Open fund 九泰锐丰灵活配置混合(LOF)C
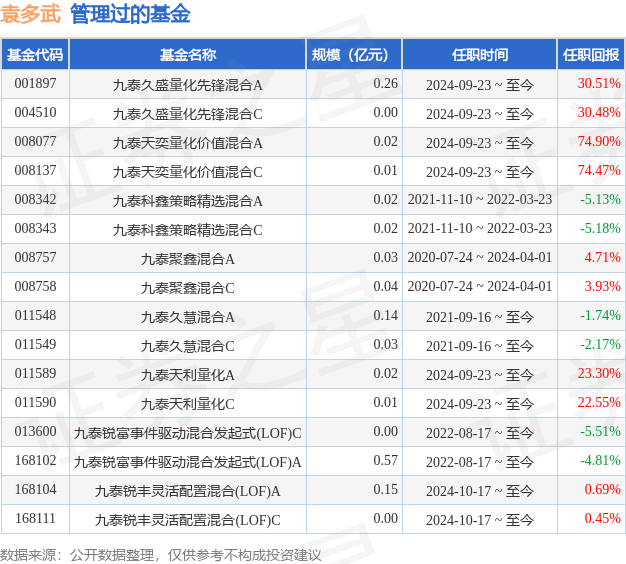 click(187, 520)
